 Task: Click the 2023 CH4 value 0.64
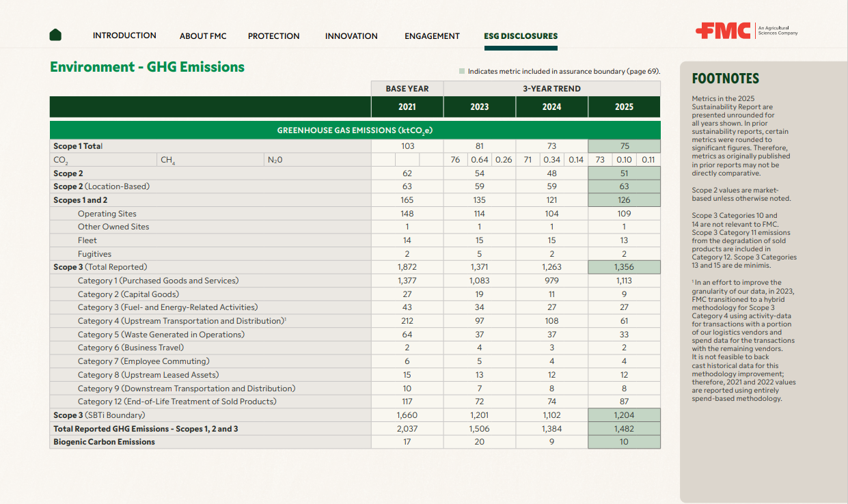[480, 160]
